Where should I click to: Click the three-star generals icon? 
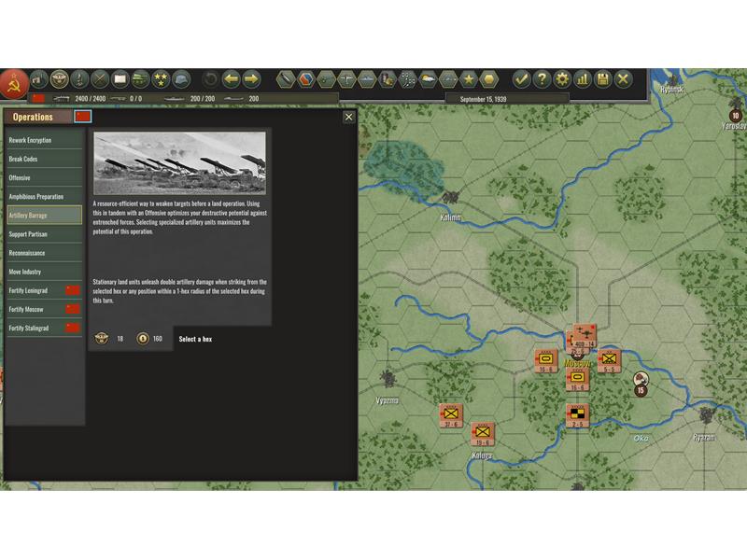point(161,79)
